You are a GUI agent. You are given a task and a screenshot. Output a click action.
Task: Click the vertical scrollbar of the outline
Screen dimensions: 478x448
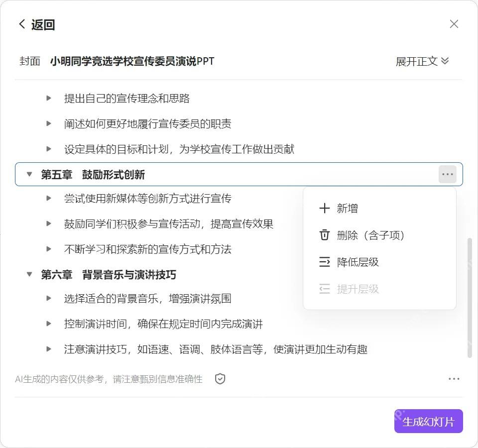(x=470, y=298)
